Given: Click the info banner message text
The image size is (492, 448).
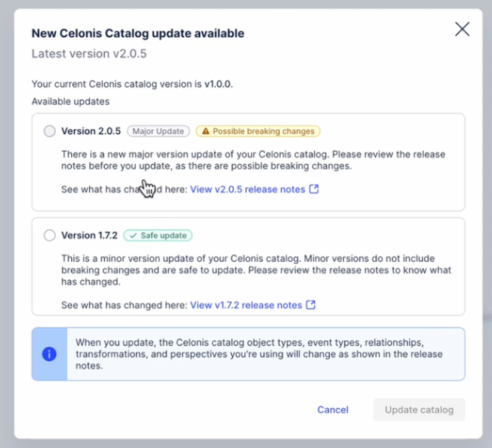Looking at the screenshot, I should [x=259, y=354].
